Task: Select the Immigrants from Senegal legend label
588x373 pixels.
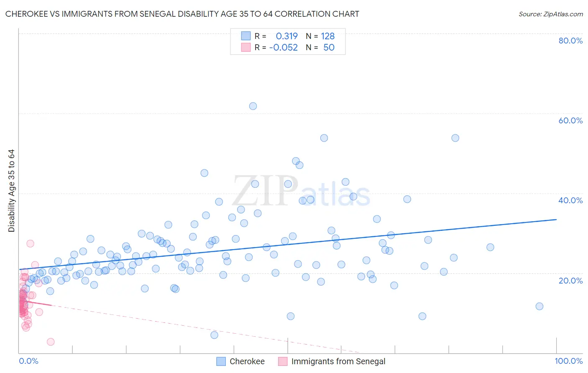Action: click(x=338, y=361)
